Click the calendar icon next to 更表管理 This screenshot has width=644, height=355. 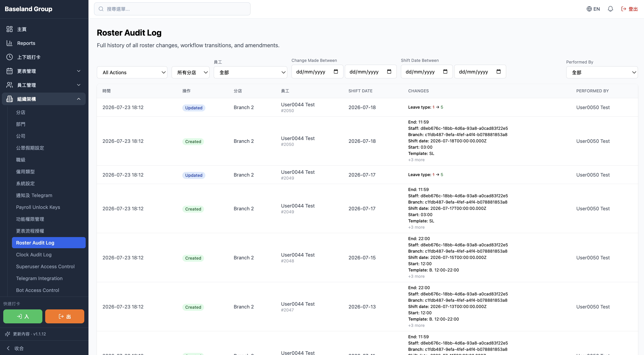(x=10, y=71)
